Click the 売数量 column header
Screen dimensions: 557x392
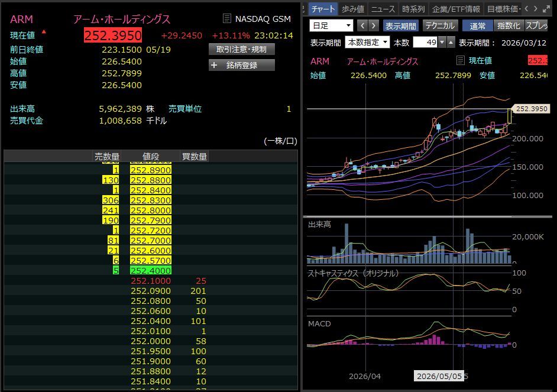[x=106, y=156]
